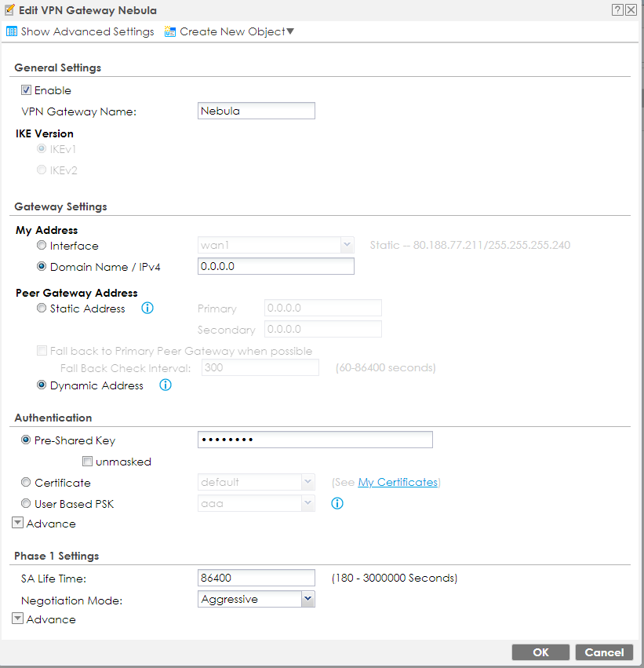Click the info icon next to the aaa dropdown
Screen dimensions: 644x668
pyautogui.click(x=337, y=503)
